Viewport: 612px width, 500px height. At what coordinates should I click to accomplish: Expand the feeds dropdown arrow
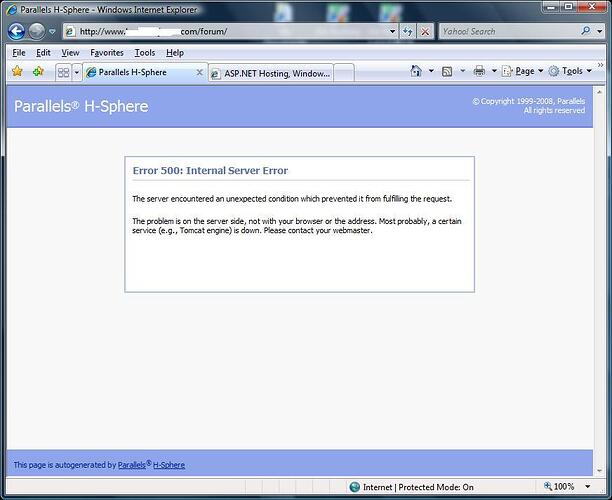[463, 71]
